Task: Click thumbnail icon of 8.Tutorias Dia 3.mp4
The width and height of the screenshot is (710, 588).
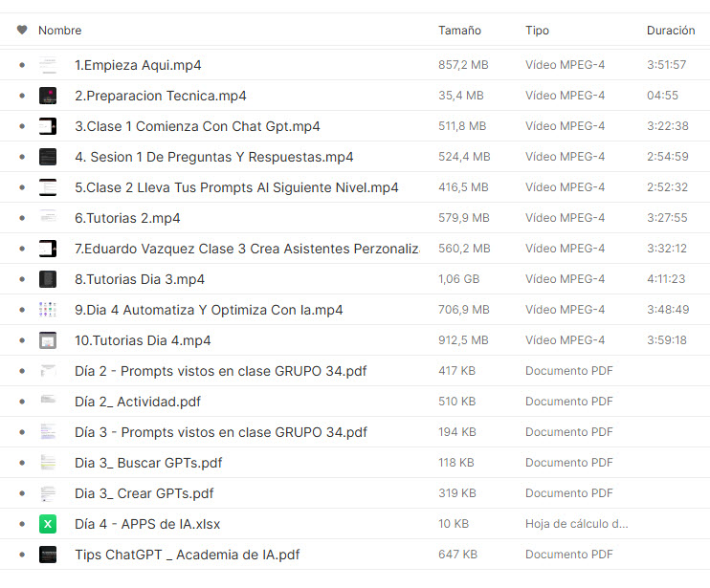Action: click(x=48, y=279)
